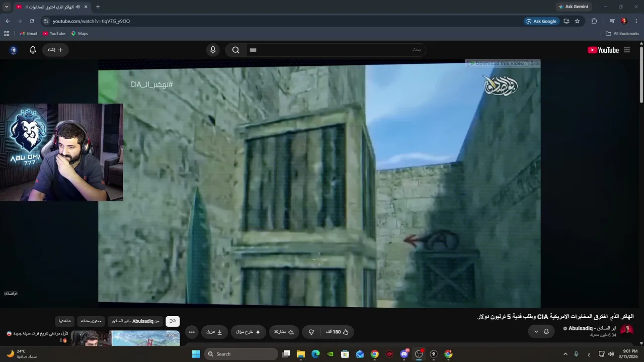This screenshot has width=644, height=362.
Task: Open the YouTube account avatar menu
Action: [x=14, y=50]
